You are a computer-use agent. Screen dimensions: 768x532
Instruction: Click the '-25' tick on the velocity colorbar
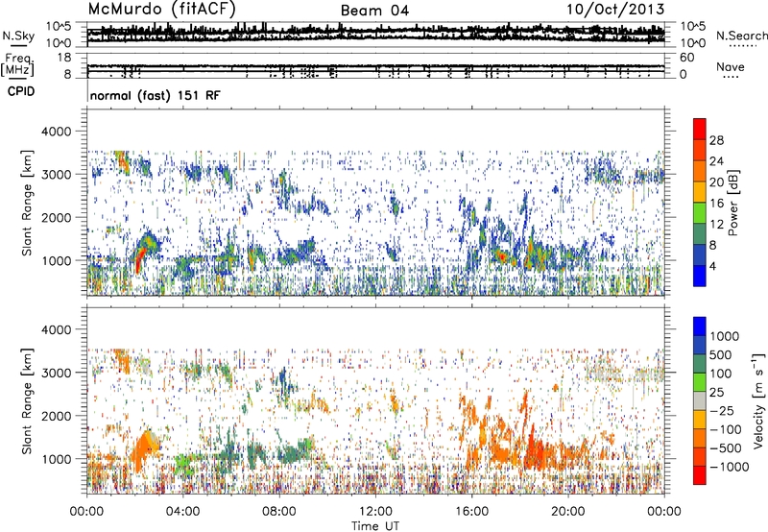coord(722,410)
